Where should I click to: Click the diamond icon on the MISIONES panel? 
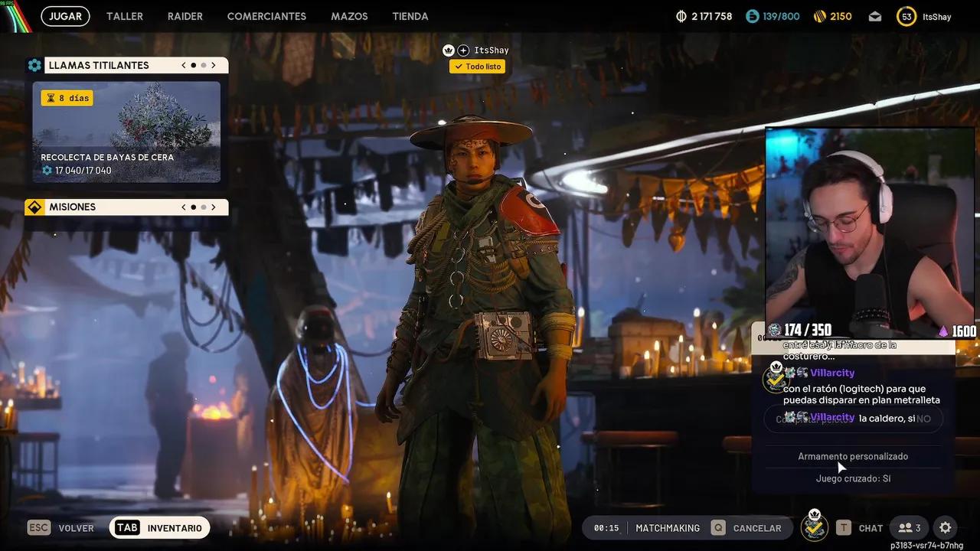(x=34, y=207)
